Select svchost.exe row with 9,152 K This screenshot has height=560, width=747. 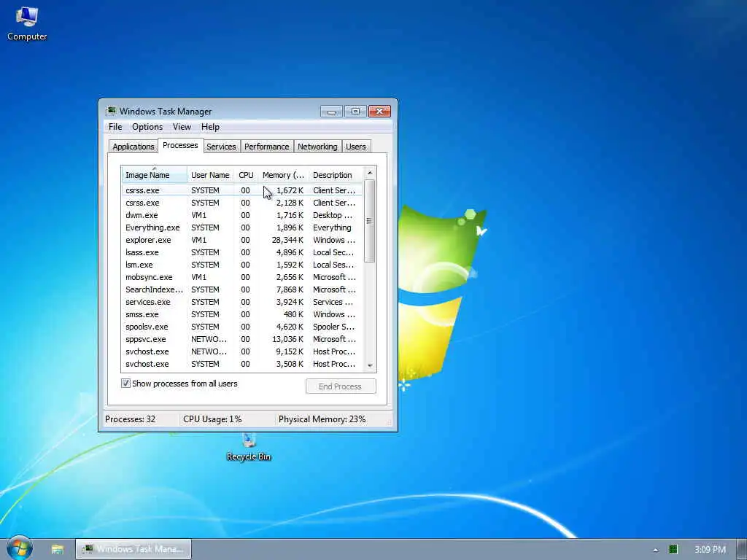242,351
